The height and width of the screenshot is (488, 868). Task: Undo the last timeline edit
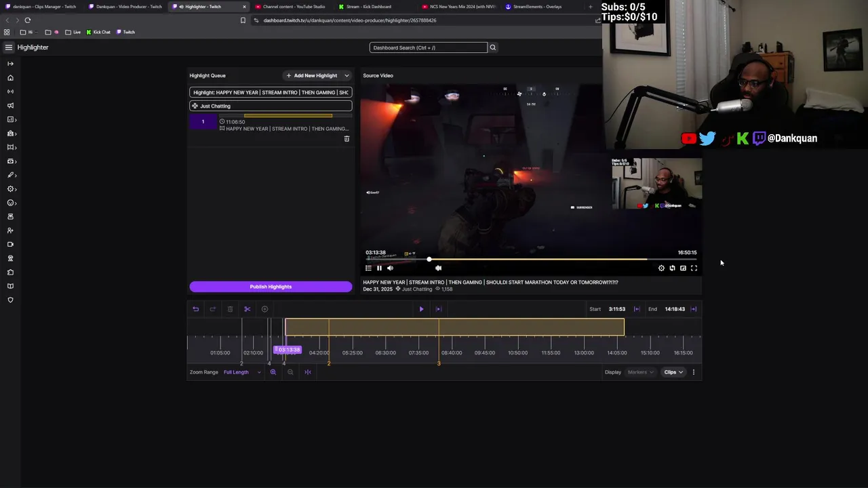(196, 309)
